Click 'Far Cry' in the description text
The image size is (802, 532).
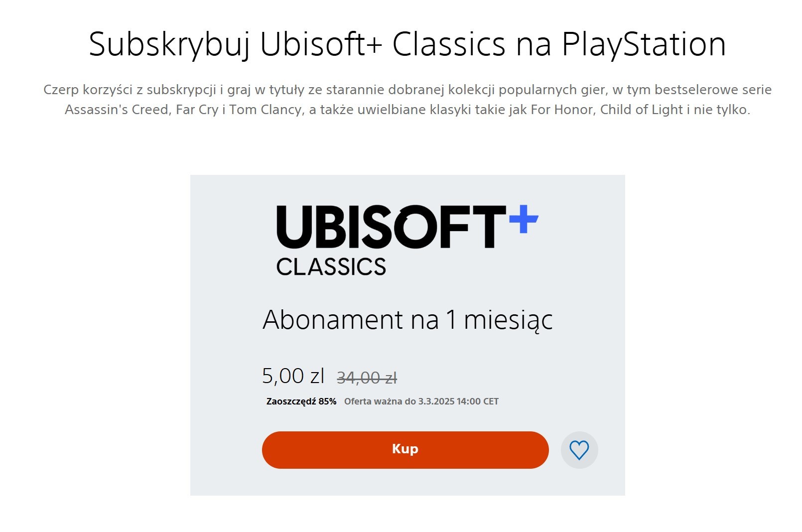[x=197, y=110]
